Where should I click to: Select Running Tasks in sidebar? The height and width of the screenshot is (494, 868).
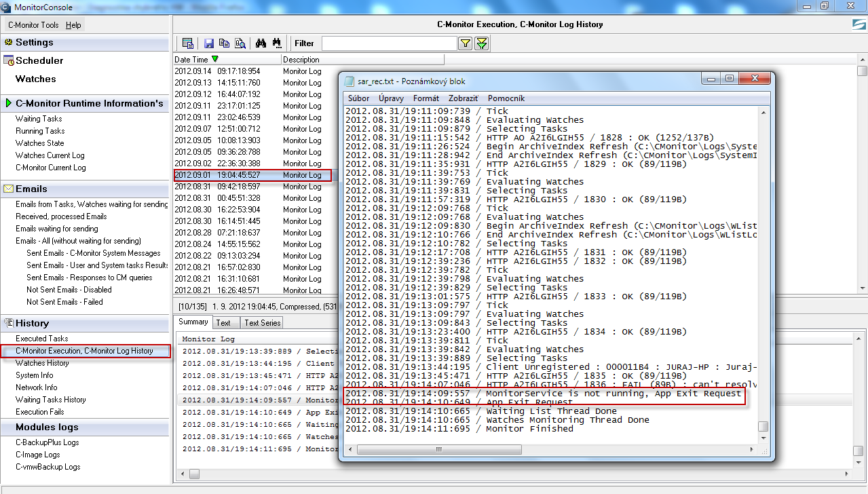(40, 131)
